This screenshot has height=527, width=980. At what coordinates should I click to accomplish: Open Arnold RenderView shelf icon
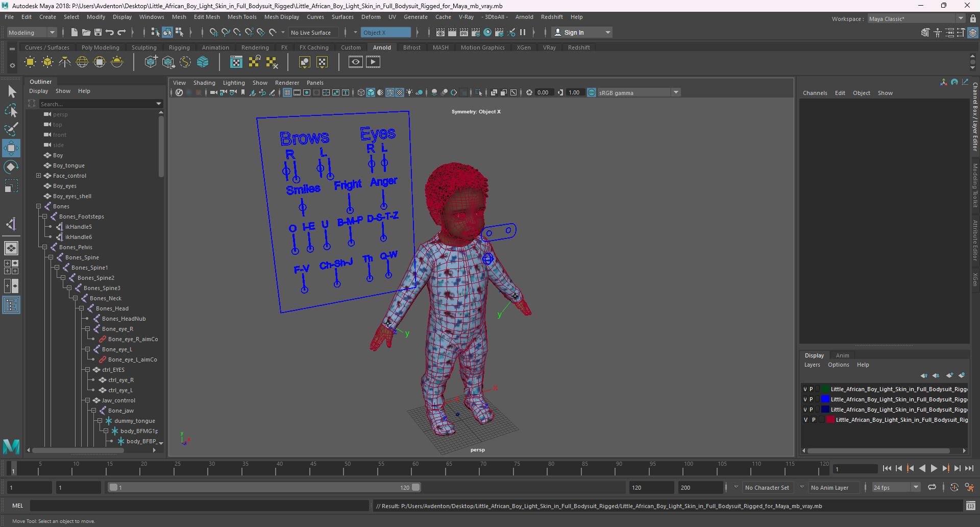pos(356,62)
